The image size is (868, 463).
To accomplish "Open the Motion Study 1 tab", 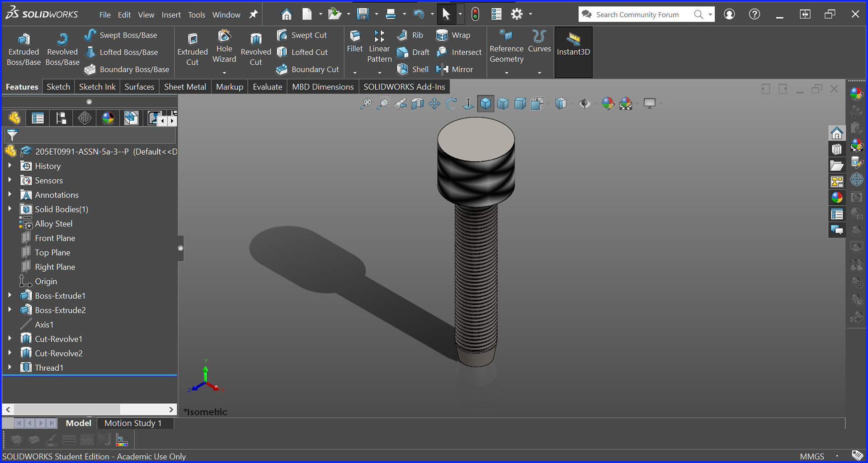I will 133,423.
